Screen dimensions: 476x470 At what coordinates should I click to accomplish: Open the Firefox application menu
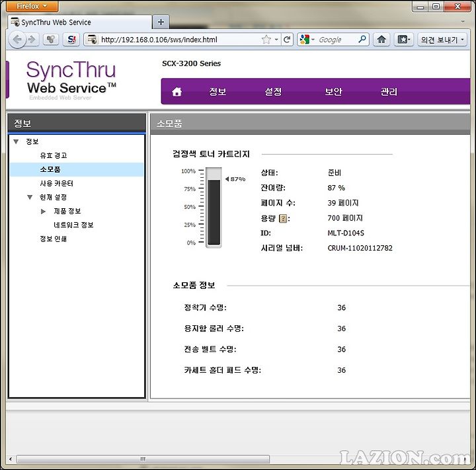click(x=32, y=6)
